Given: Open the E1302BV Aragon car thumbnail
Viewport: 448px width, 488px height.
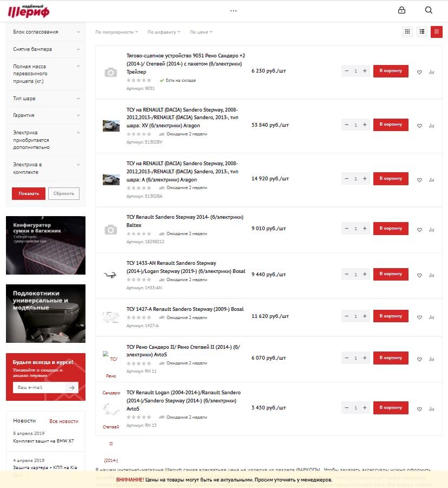Looking at the screenshot, I should [x=111, y=126].
